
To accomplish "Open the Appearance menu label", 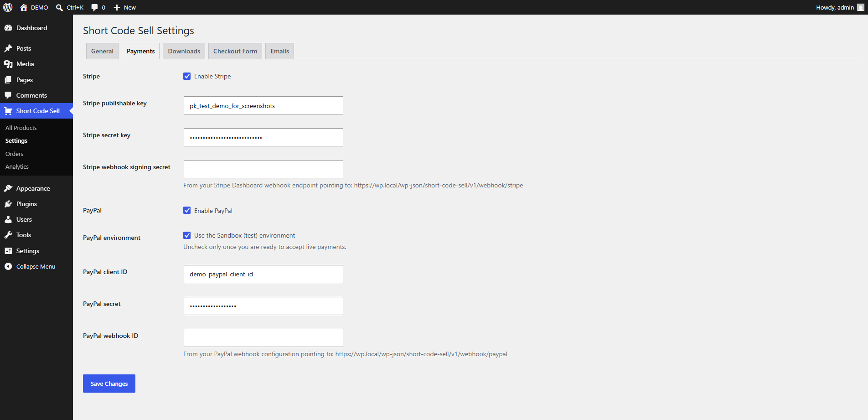I will [33, 188].
